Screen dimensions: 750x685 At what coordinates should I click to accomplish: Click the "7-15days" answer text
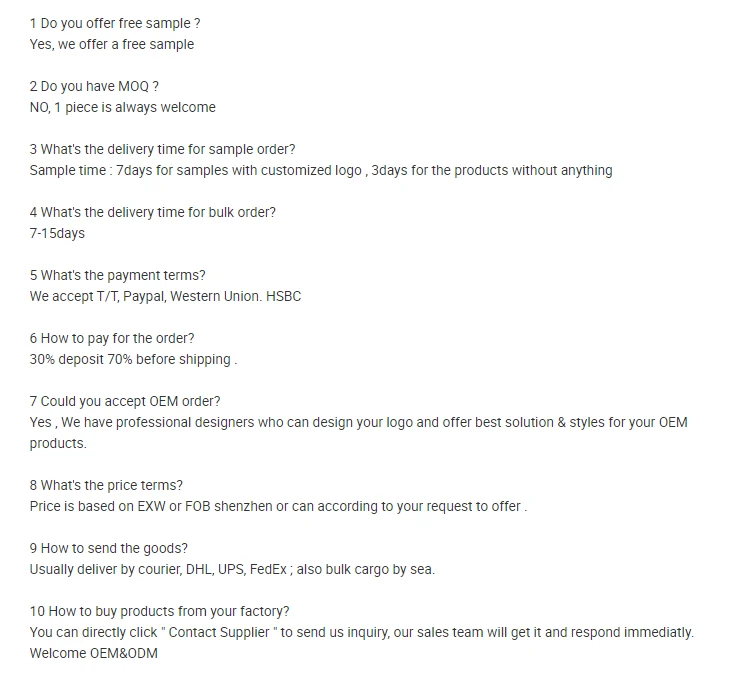pos(57,233)
